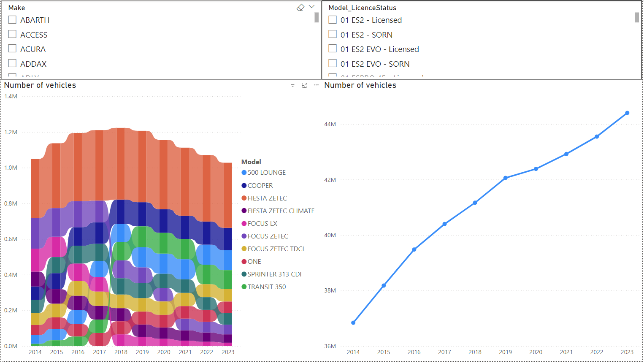
Task: Click the 500 LOUNGE legend color dot
Action: (x=244, y=173)
